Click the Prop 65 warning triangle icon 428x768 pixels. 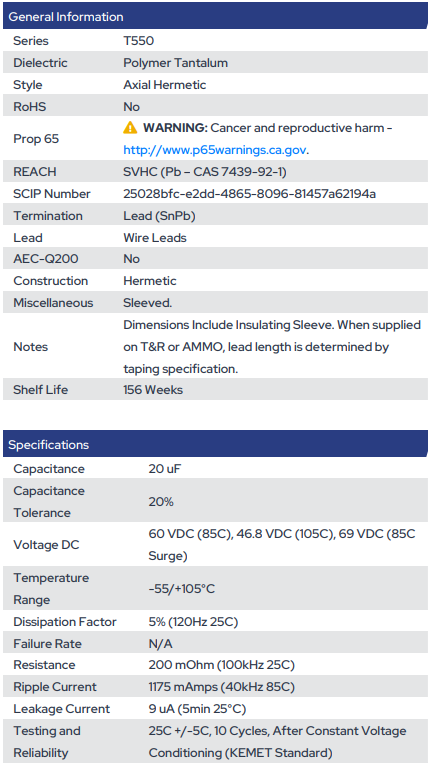coord(130,128)
